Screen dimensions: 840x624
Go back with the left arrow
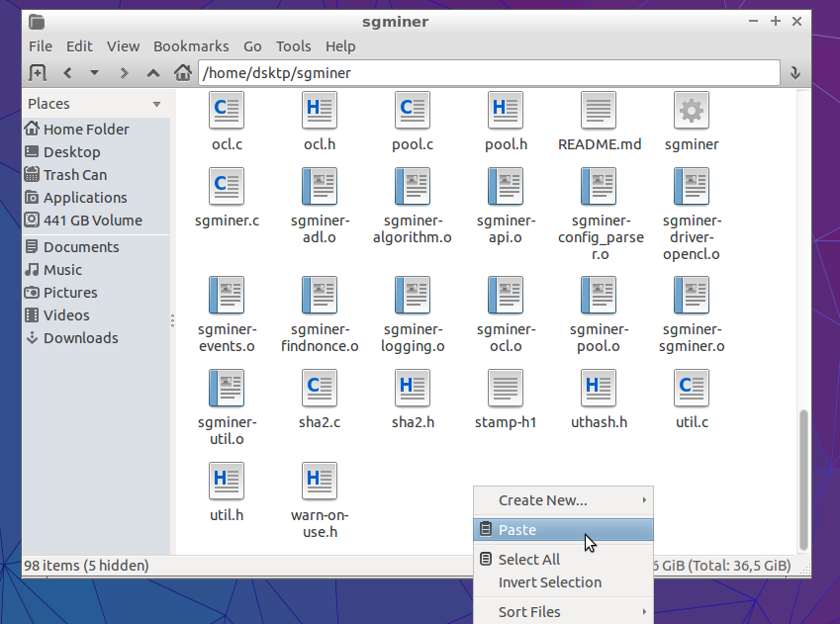[67, 72]
